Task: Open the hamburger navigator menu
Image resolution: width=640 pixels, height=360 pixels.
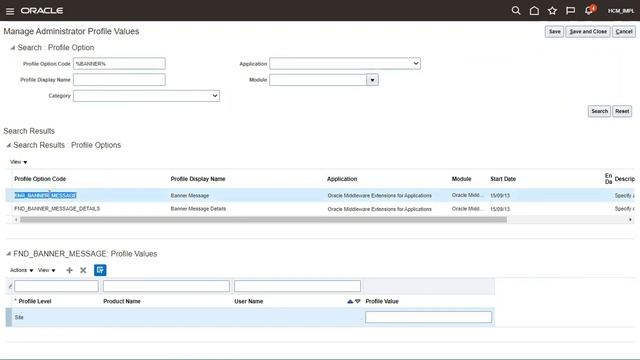Action: click(x=10, y=11)
